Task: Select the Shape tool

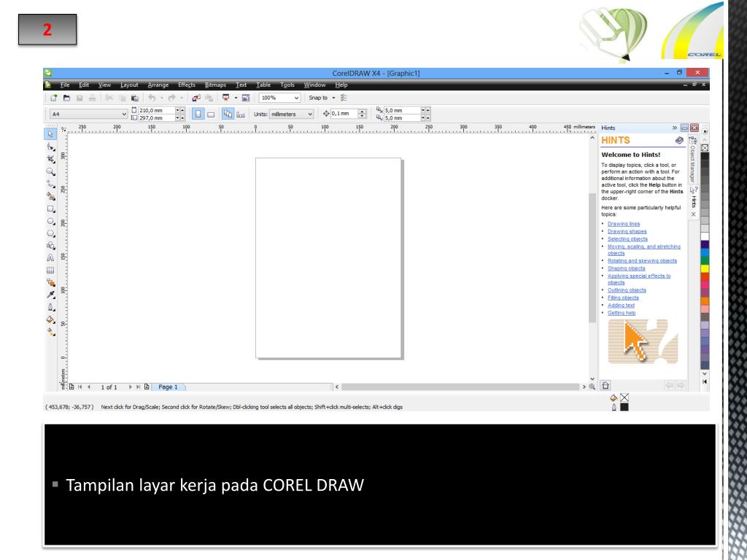Action: pyautogui.click(x=50, y=147)
